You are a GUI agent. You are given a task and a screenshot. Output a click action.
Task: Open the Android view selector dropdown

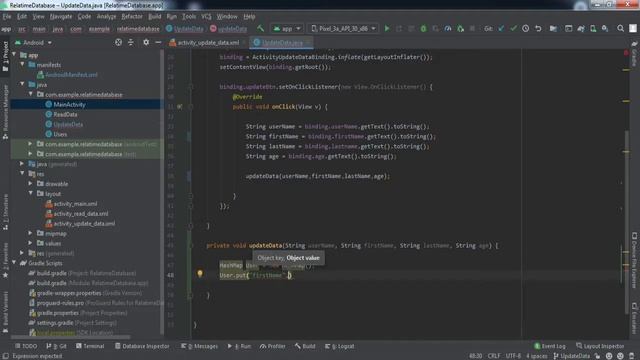click(x=33, y=42)
